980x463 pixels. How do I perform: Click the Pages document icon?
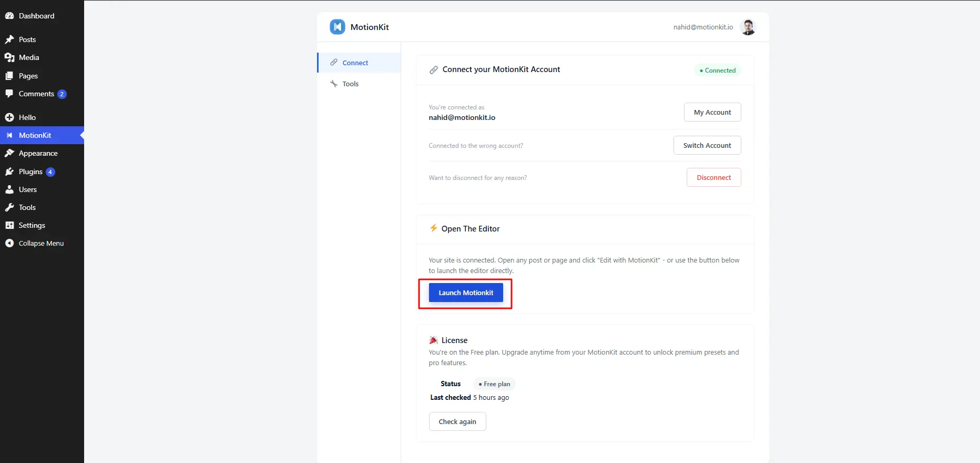click(x=9, y=76)
